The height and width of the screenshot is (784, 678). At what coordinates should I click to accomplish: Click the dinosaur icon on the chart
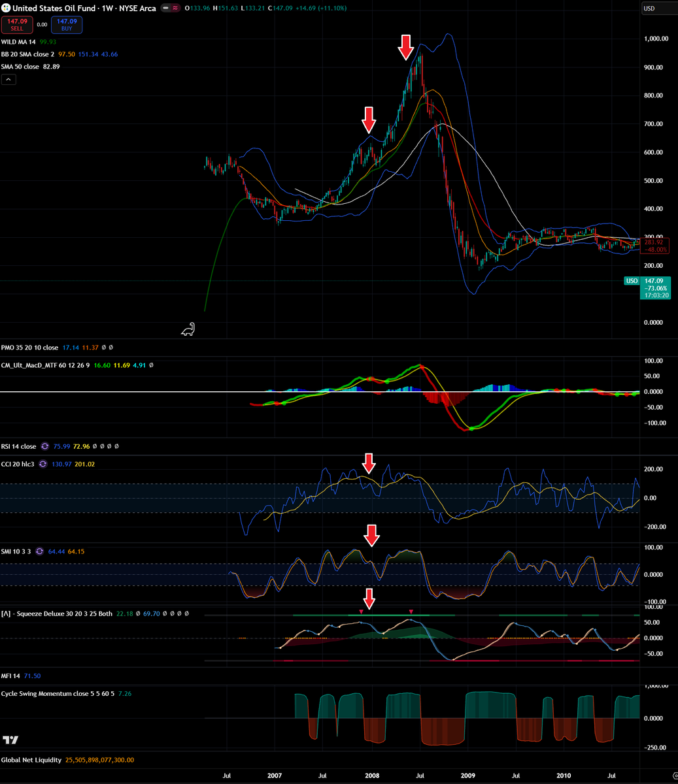coord(188,329)
